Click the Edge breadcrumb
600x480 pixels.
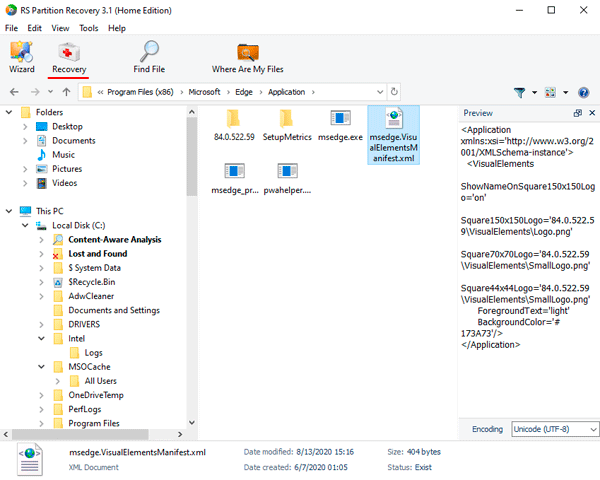tap(244, 92)
